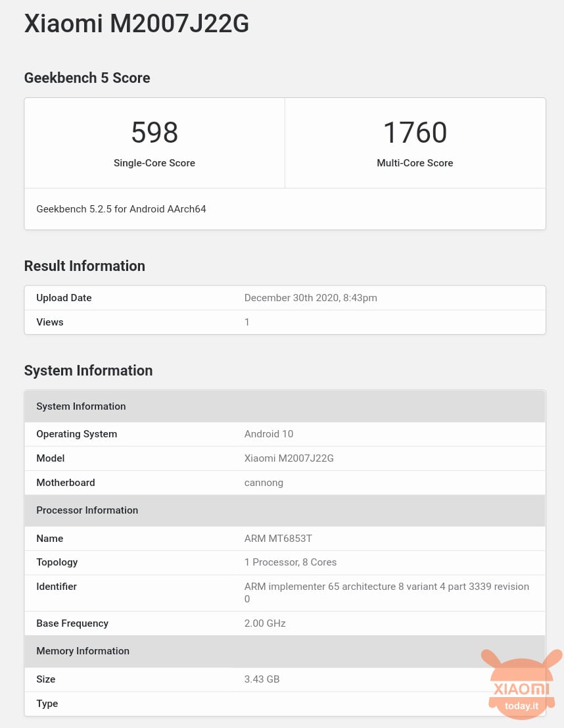This screenshot has height=728, width=564.
Task: Click the memory Type row label
Action: [47, 704]
